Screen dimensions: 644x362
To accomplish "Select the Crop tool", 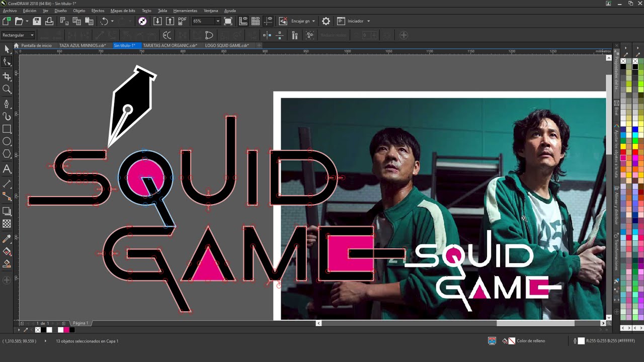I will 7,76.
